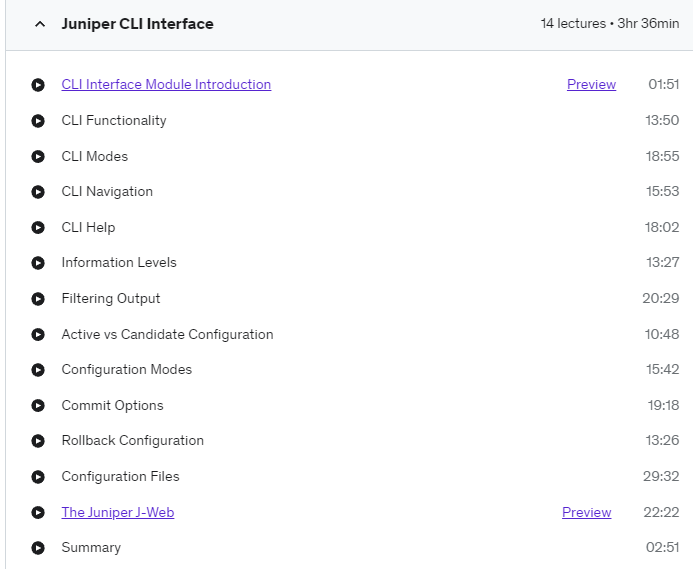Click the 02:51 duration of Summary
Viewport: 693px width, 569px height.
[x=663, y=548]
